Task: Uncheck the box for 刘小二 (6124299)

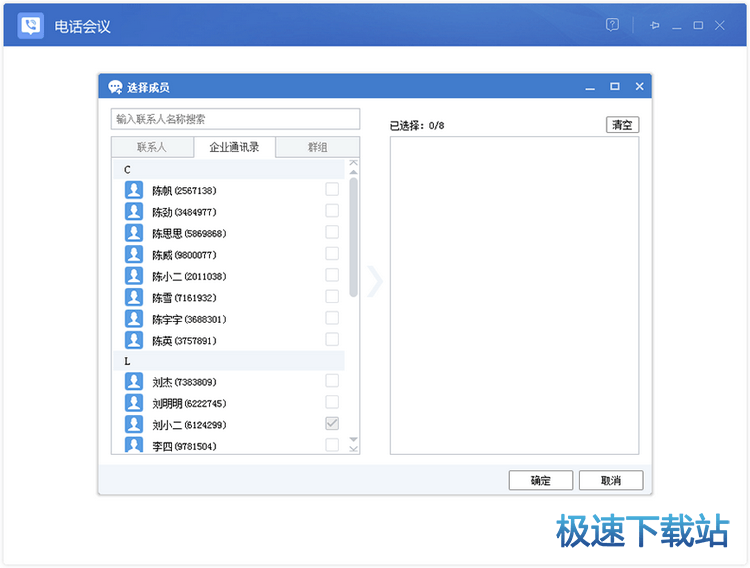Action: click(332, 424)
